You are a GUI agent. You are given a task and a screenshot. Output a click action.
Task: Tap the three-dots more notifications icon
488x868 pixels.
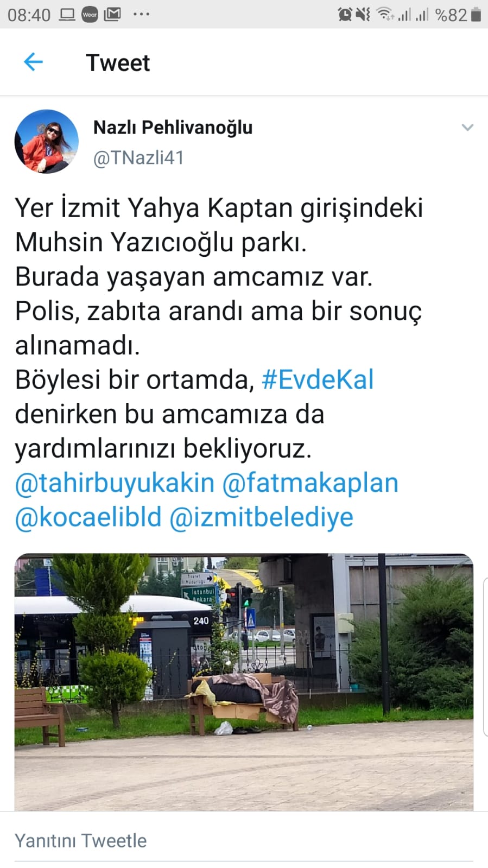click(141, 15)
